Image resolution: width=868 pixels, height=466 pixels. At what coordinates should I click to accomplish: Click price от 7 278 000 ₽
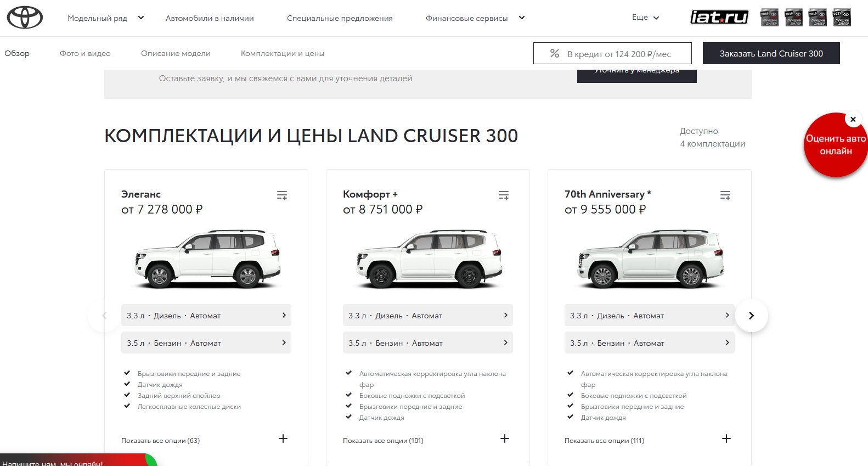coord(162,209)
